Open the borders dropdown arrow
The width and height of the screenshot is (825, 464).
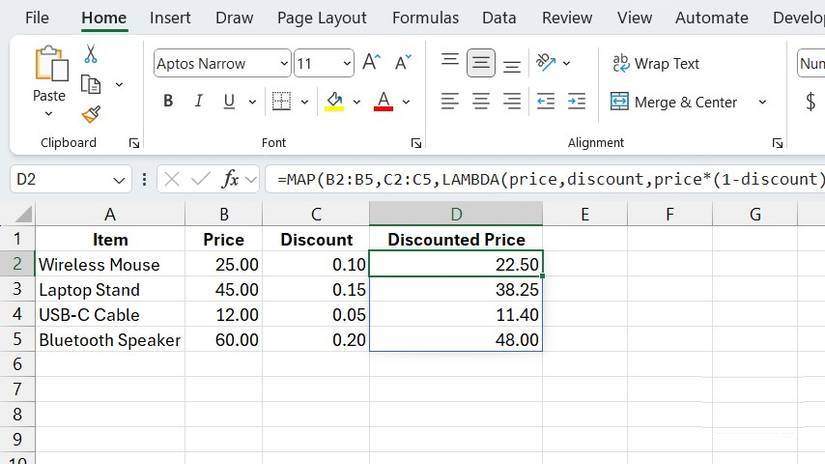[x=304, y=102]
